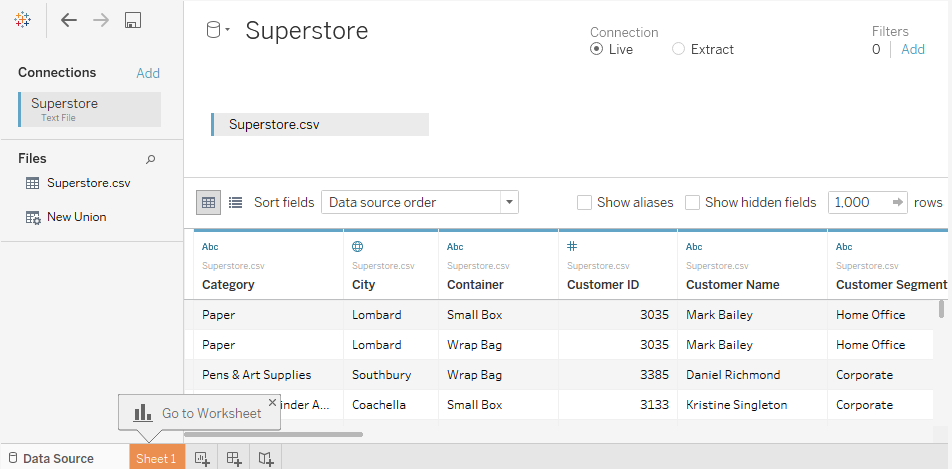Add a new dashboard icon
952x469 pixels.
pos(234,459)
